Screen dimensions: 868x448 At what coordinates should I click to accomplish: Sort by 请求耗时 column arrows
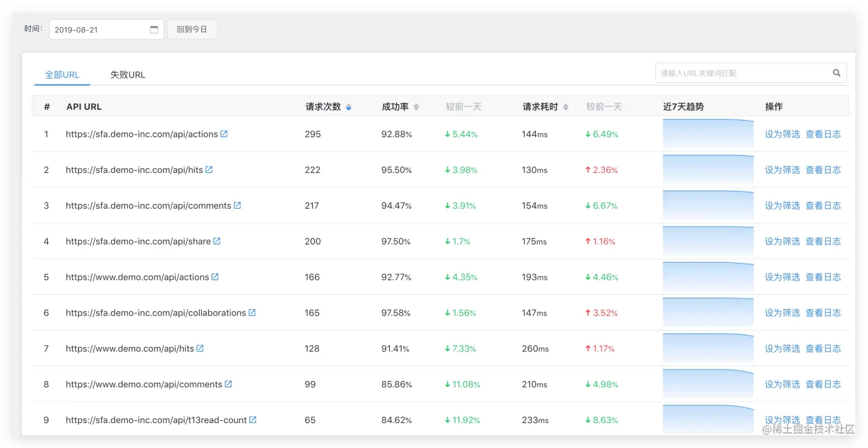566,107
